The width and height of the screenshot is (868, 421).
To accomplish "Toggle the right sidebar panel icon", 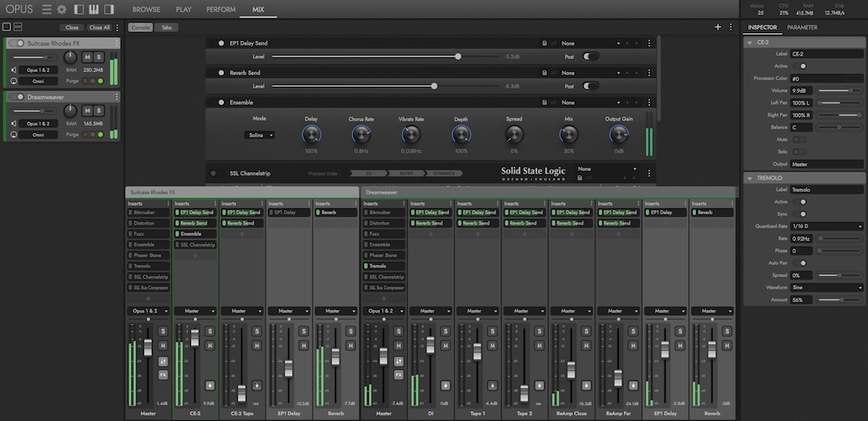I will tap(109, 10).
